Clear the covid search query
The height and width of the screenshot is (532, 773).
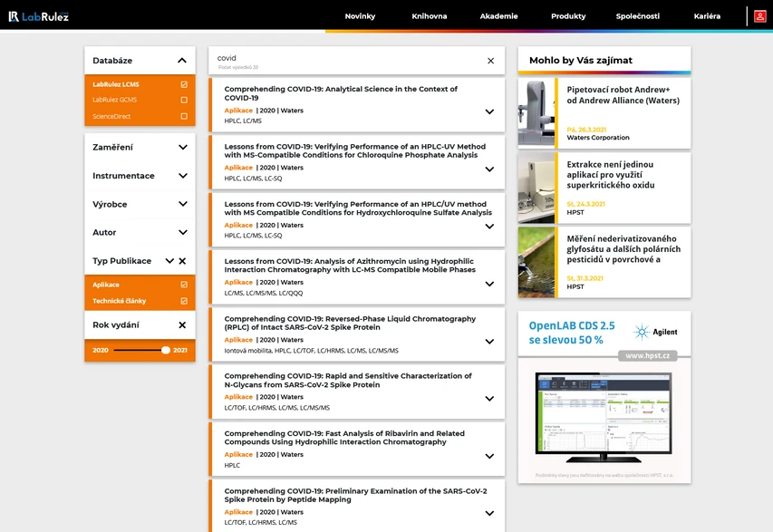coord(490,61)
